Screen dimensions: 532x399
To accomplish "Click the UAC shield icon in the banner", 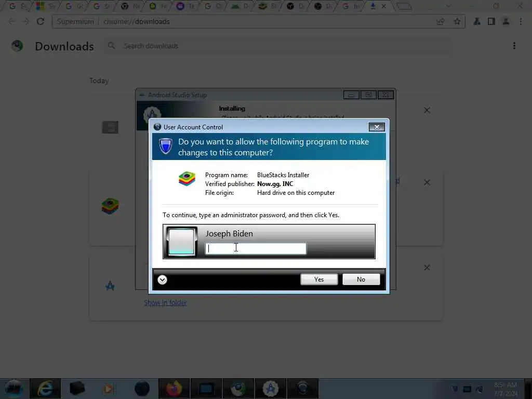I will (166, 146).
